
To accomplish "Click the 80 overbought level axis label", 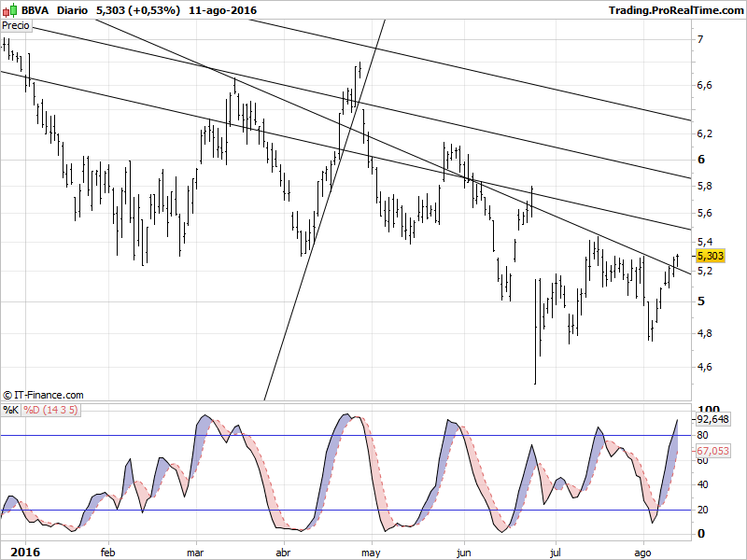I will coord(703,436).
